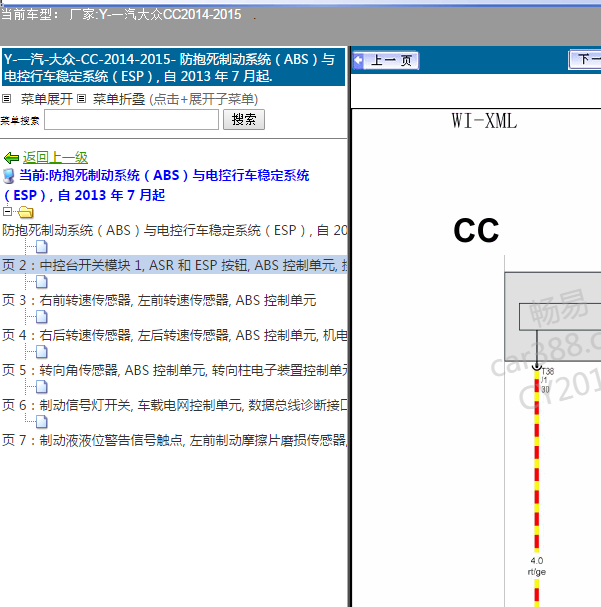Image resolution: width=601 pixels, height=607 pixels.
Task: Click the green back arrow icon
Action: click(x=11, y=158)
